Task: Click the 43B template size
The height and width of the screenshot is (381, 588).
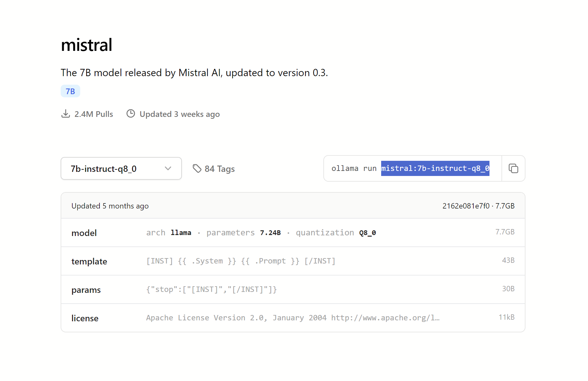Action: pyautogui.click(x=508, y=260)
